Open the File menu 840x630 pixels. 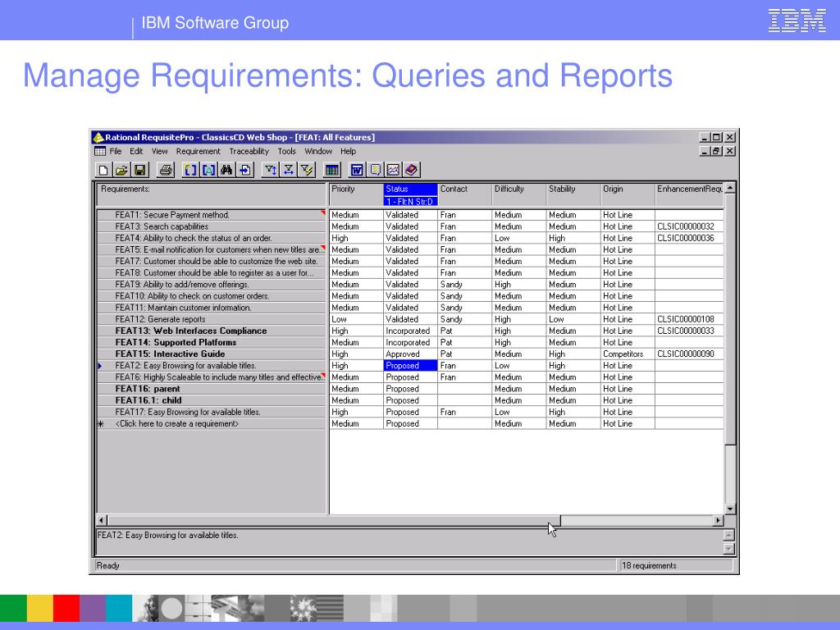tap(116, 152)
